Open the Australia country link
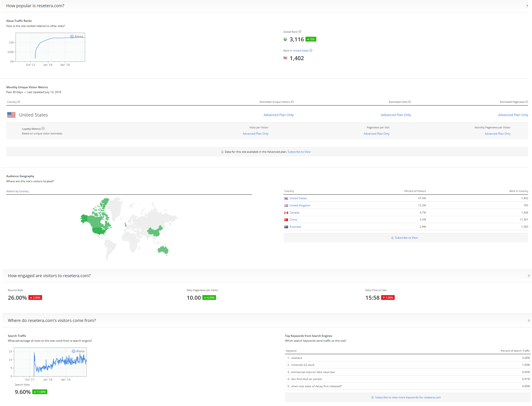 tap(295, 227)
